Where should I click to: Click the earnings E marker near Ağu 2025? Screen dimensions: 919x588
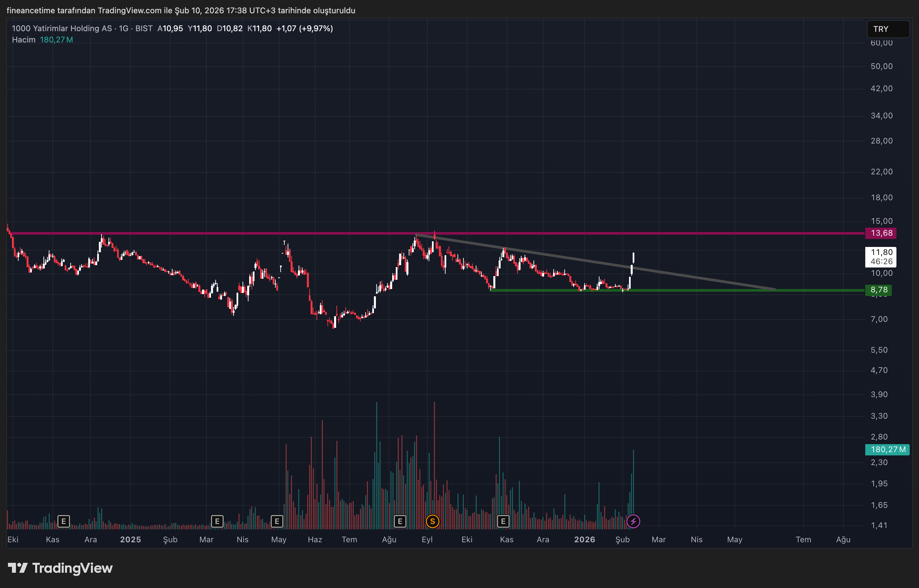point(400,521)
